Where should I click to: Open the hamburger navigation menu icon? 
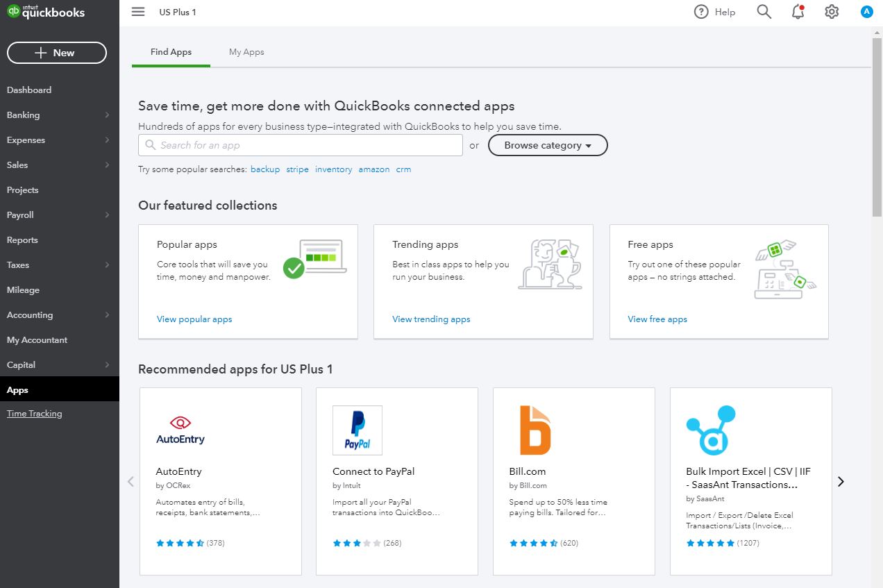pyautogui.click(x=138, y=12)
